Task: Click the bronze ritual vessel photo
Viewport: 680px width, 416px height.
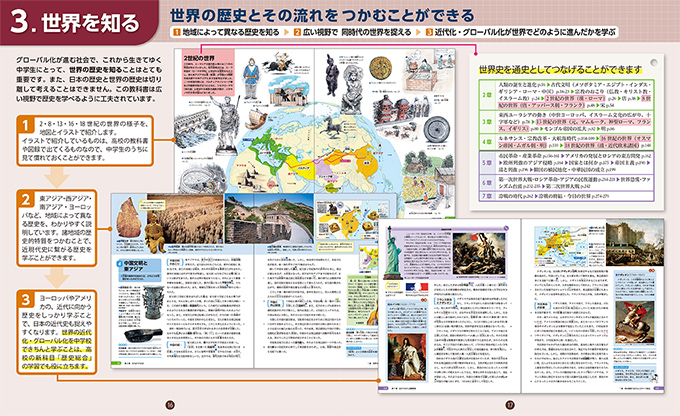Action: pyautogui.click(x=152, y=302)
